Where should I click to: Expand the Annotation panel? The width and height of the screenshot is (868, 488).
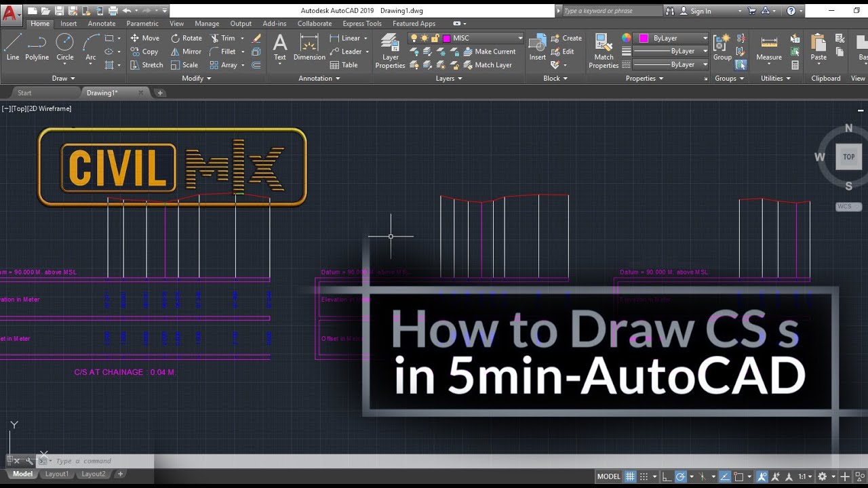click(319, 79)
